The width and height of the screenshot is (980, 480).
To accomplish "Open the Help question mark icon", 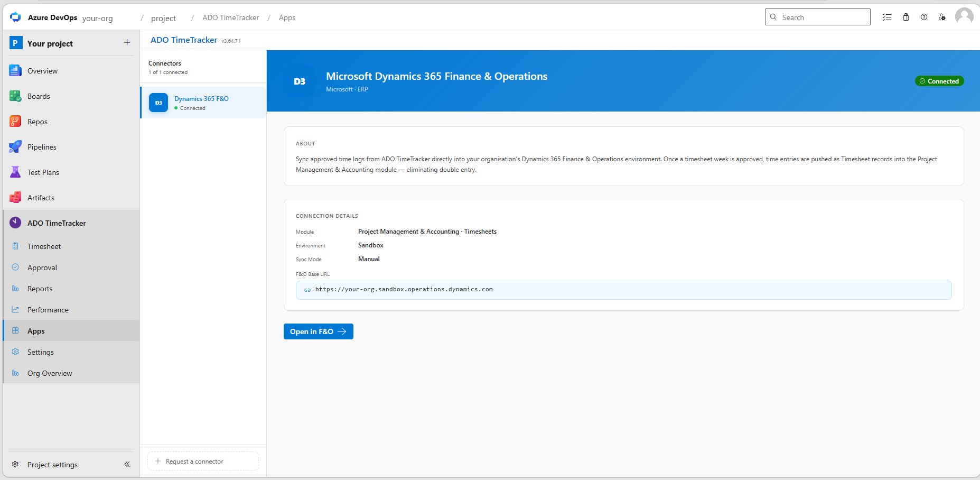I will click(x=924, y=17).
